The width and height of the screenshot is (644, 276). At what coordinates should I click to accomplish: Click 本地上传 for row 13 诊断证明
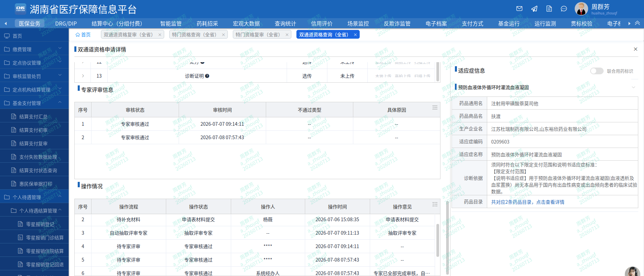pyautogui.click(x=383, y=76)
